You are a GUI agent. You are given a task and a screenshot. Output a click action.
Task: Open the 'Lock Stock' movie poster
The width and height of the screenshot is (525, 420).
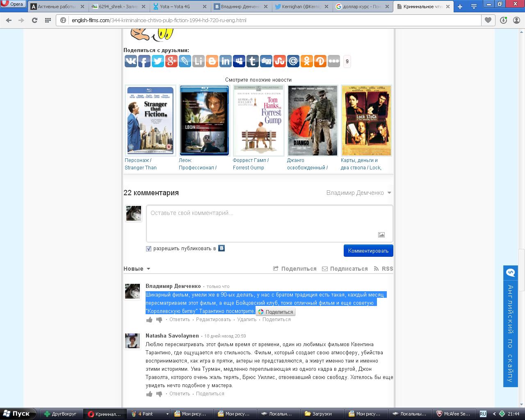click(366, 121)
